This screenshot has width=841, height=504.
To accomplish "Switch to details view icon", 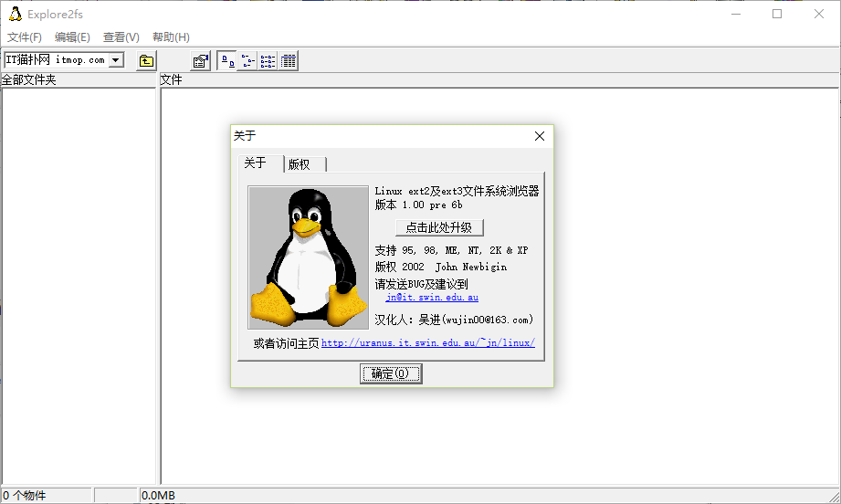I will [288, 61].
